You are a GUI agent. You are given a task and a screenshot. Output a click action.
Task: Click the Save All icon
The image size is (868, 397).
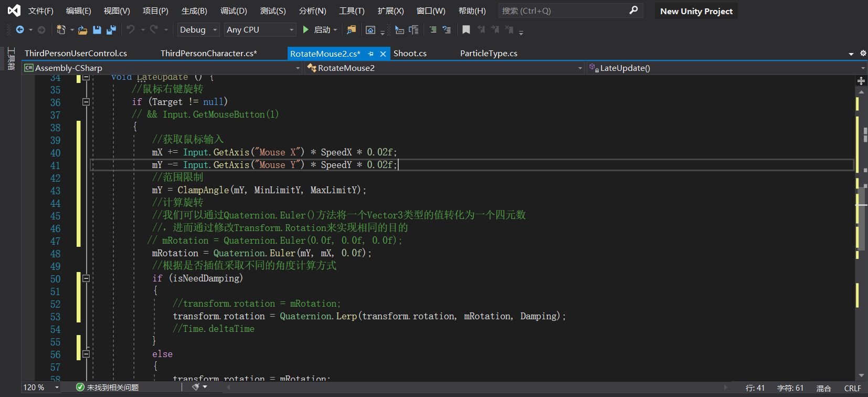pos(111,30)
